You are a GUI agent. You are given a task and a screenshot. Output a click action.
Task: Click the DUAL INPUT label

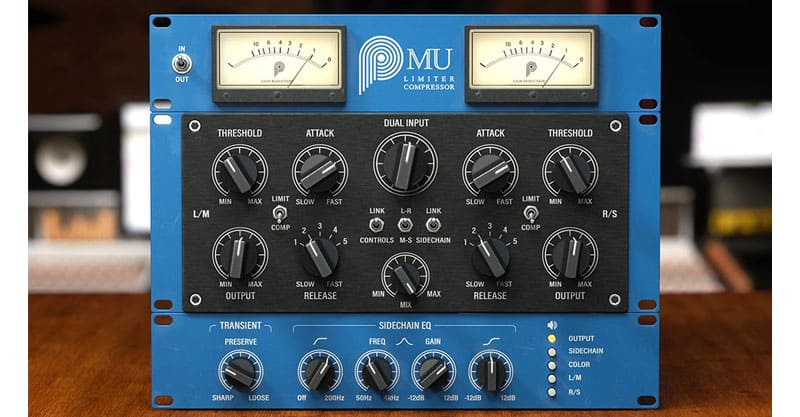pyautogui.click(x=406, y=123)
